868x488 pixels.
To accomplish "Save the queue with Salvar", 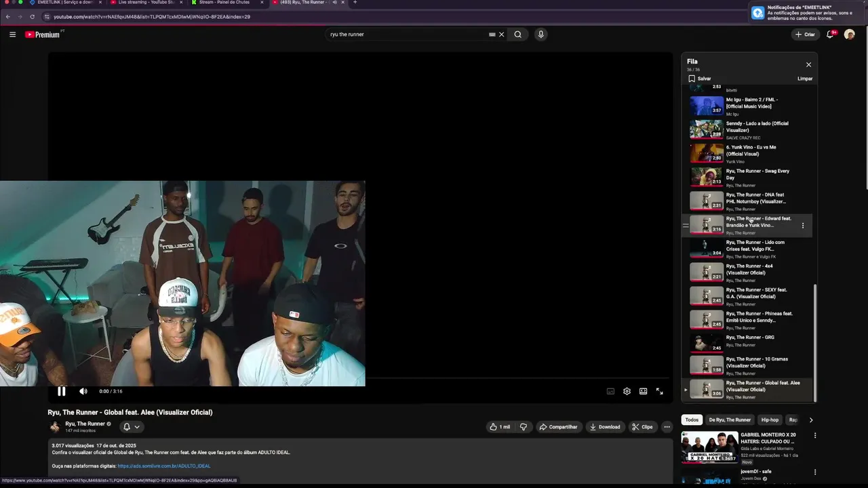I will click(700, 79).
